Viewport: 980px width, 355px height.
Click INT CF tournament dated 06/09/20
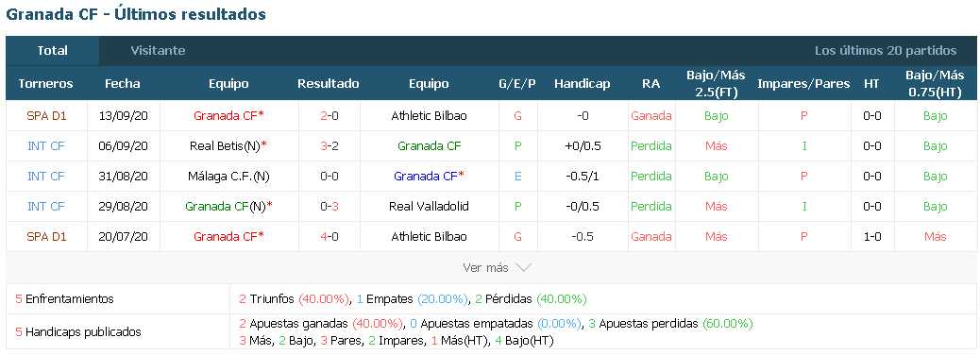[x=46, y=146]
